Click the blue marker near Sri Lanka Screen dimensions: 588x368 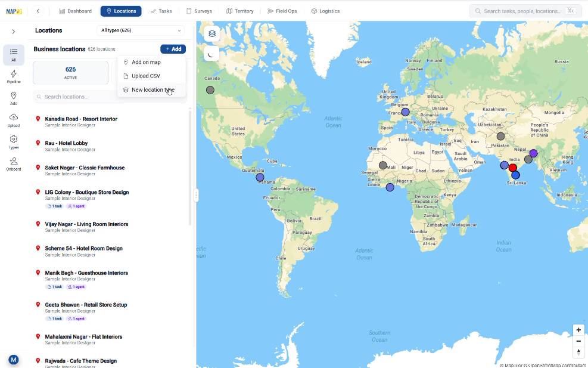pos(516,175)
